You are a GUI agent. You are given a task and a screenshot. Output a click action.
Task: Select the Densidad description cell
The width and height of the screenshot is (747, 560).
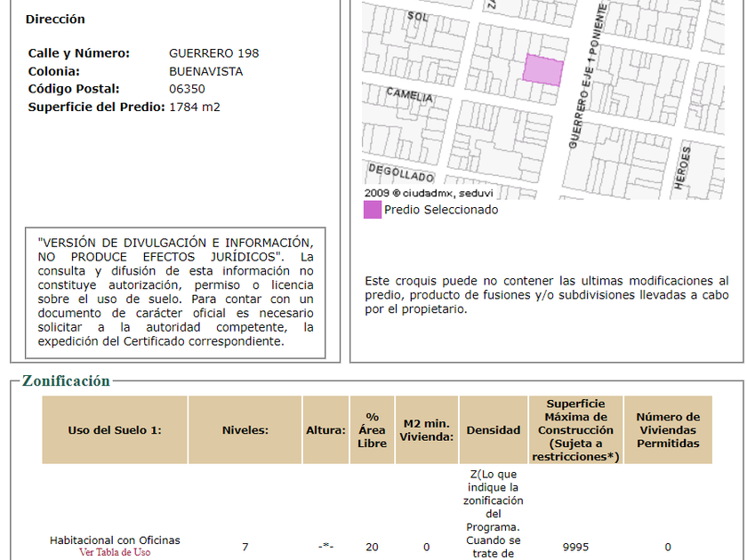pyautogui.click(x=493, y=515)
